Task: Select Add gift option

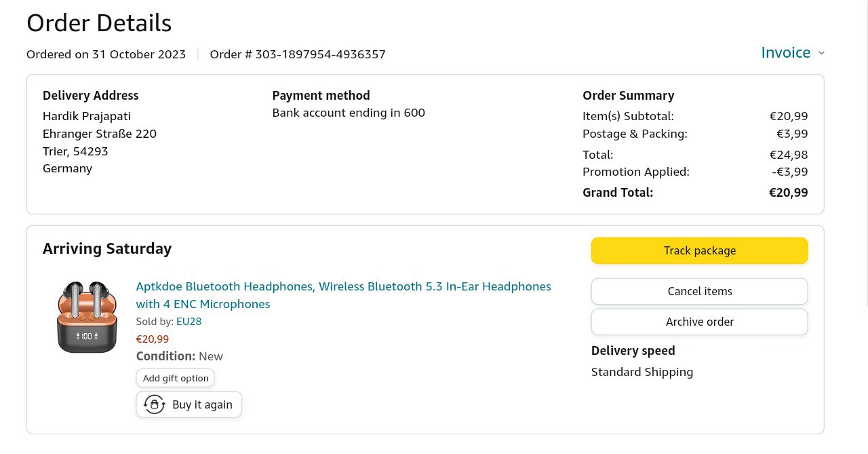Action: (176, 378)
